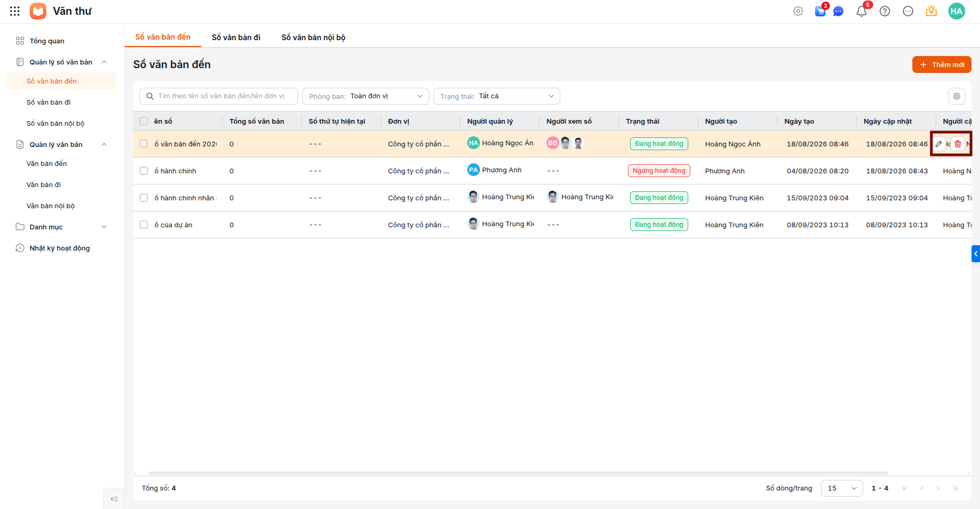
Task: Tick the select-all checkbox in table header
Action: [x=144, y=121]
